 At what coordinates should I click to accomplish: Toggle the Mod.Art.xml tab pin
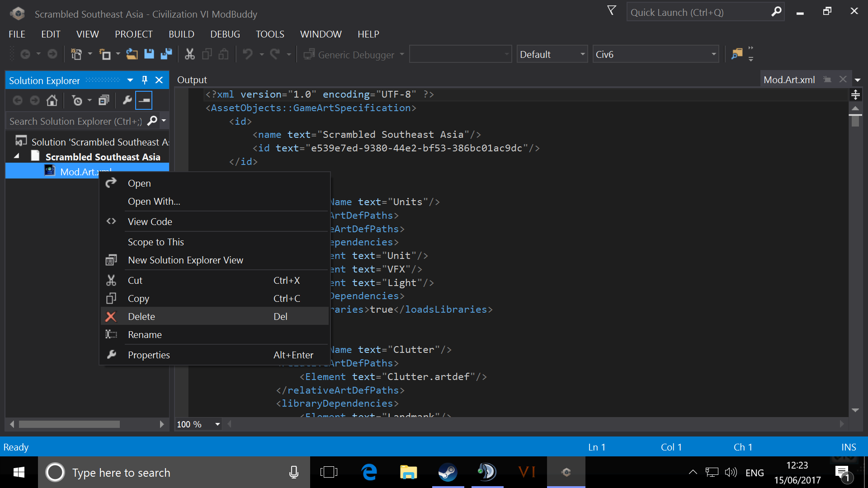(827, 80)
